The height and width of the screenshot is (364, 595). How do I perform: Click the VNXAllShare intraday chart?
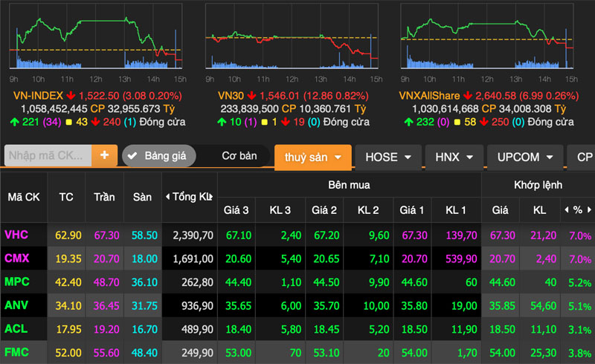click(487, 36)
